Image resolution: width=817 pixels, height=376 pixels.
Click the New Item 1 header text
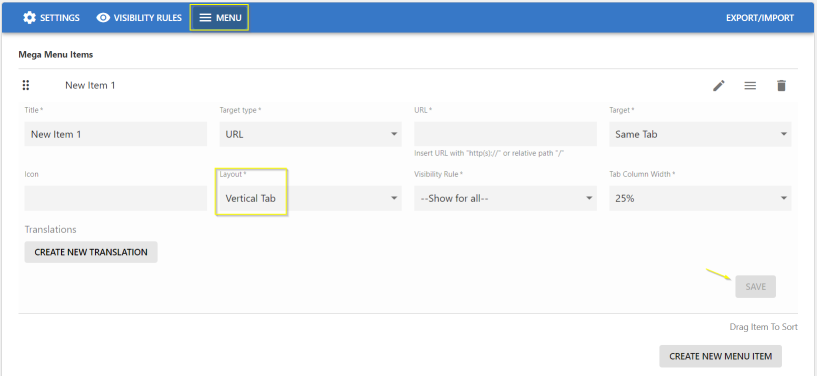click(90, 85)
